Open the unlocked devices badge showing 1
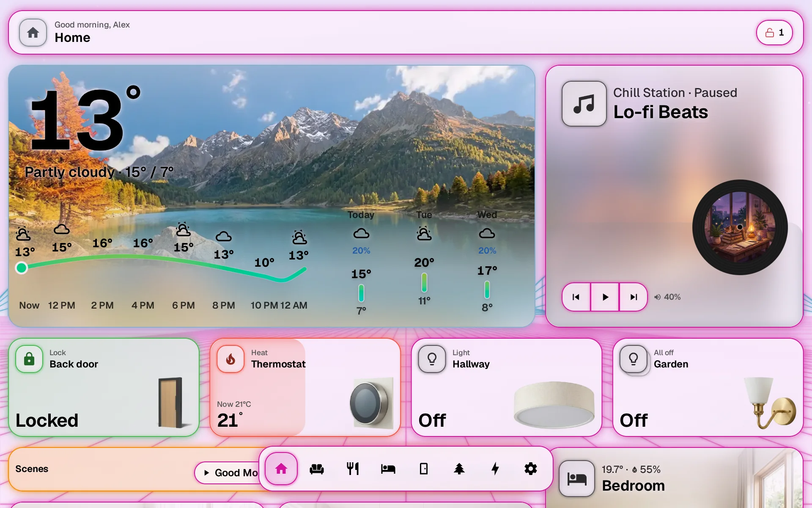The width and height of the screenshot is (812, 508). [x=774, y=33]
